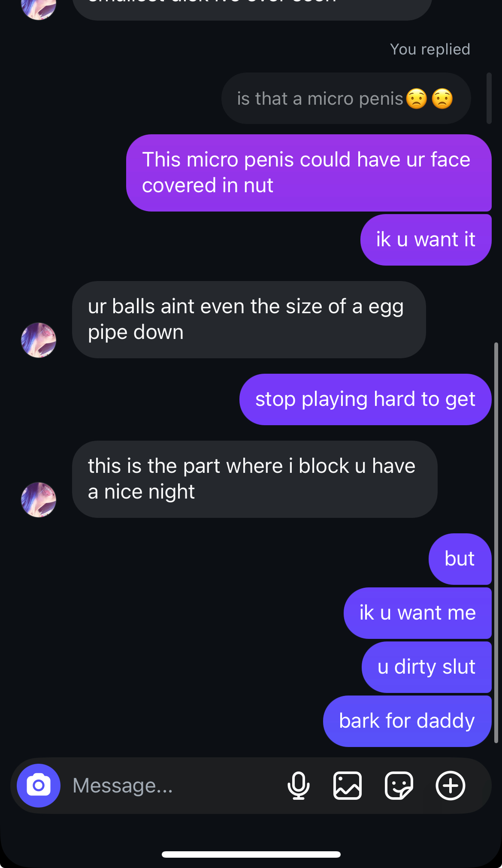Focus the "Message..." text input field
The width and height of the screenshot is (502, 868).
(x=172, y=786)
